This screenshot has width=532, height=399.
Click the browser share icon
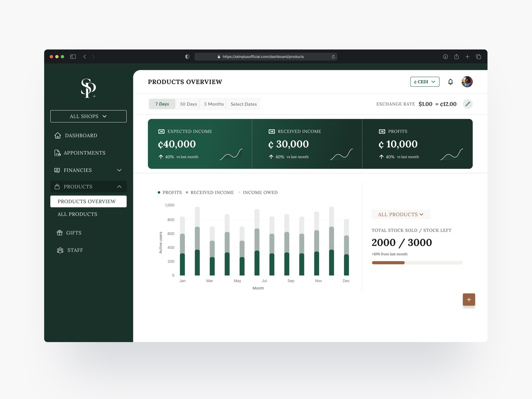(456, 56)
